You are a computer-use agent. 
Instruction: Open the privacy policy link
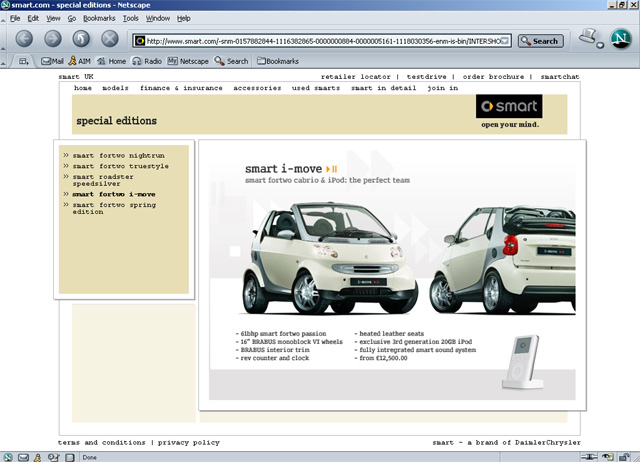189,442
